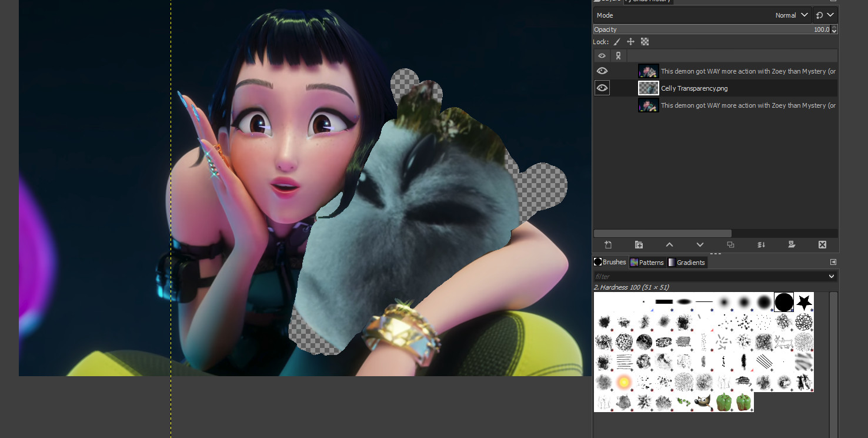868x438 pixels.
Task: Create a new layer group
Action: 639,245
